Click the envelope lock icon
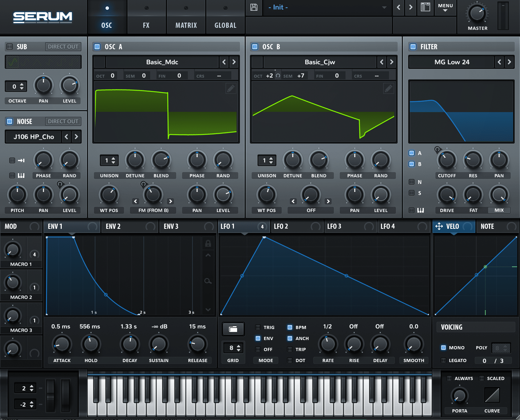Screen dimensions: 520x420 pos(208,243)
